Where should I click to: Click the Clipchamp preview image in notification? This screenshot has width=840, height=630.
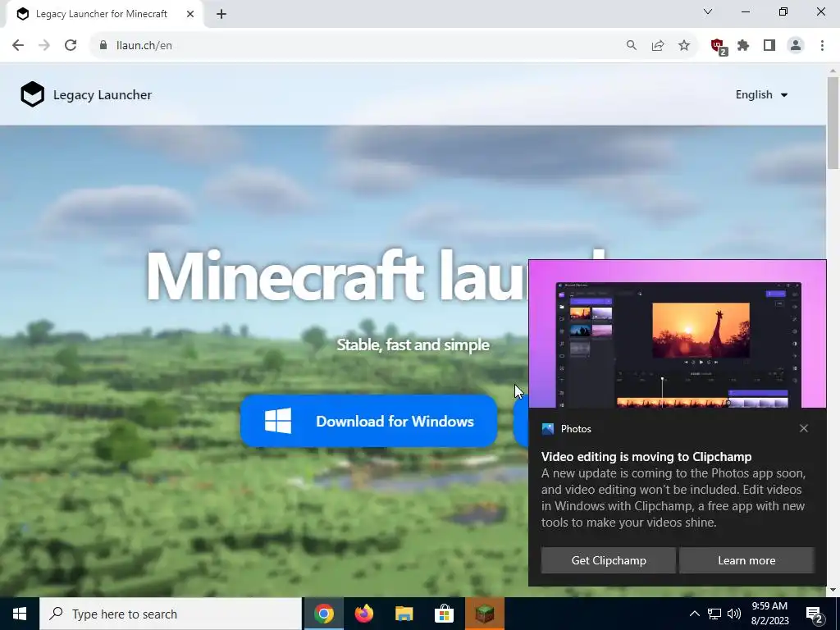click(x=678, y=335)
